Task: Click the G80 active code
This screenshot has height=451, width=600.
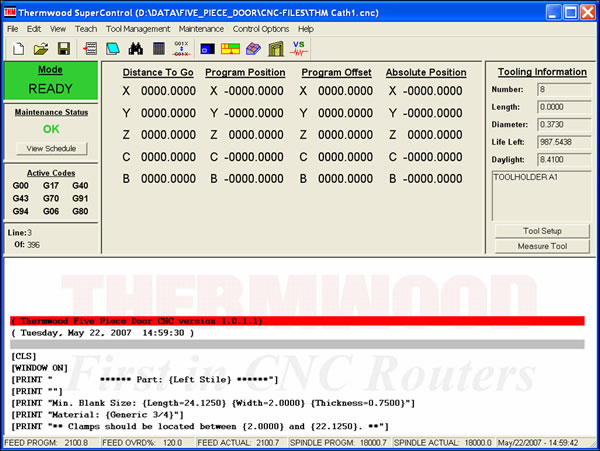Action: (80, 212)
